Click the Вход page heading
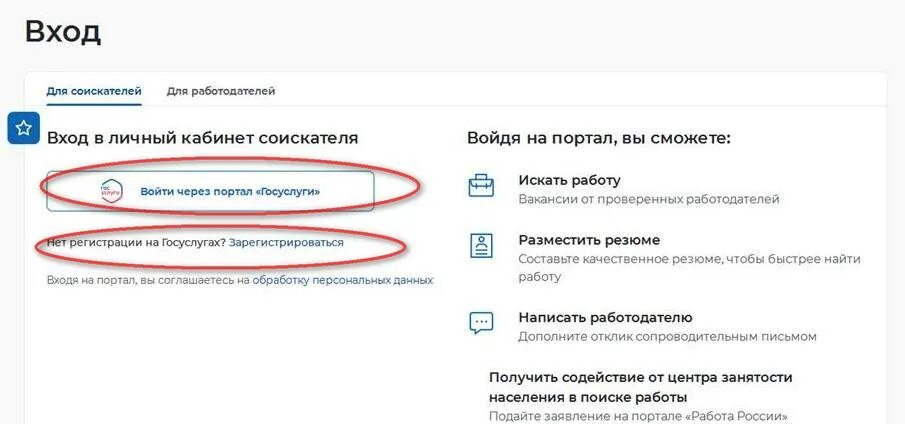The image size is (905, 424). 63,32
